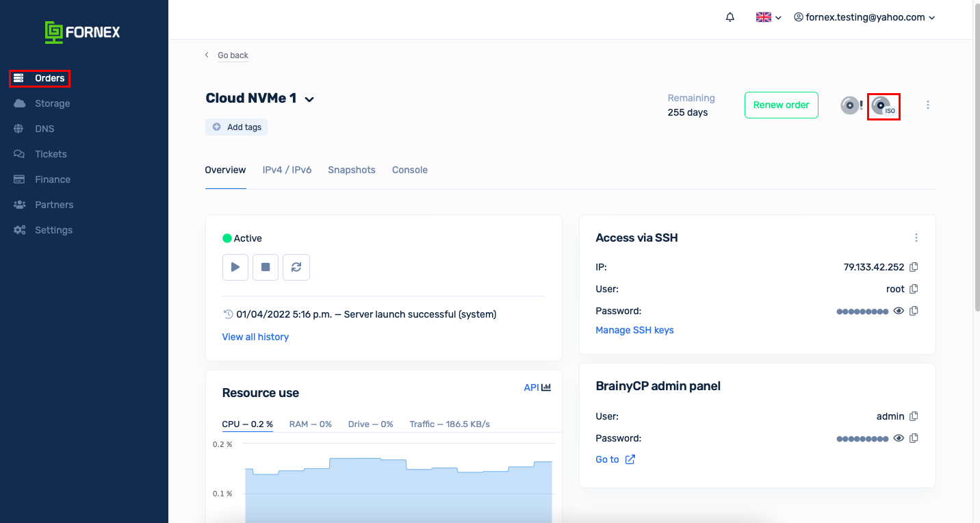This screenshot has width=980, height=523.
Task: Open Orders in the sidebar
Action: [40, 78]
